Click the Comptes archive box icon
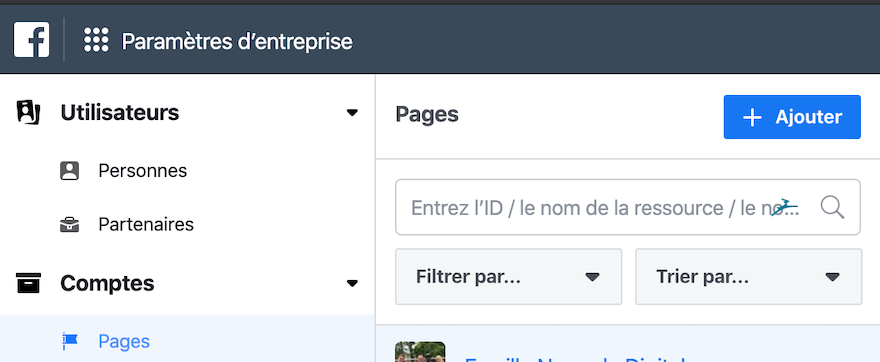 (28, 283)
